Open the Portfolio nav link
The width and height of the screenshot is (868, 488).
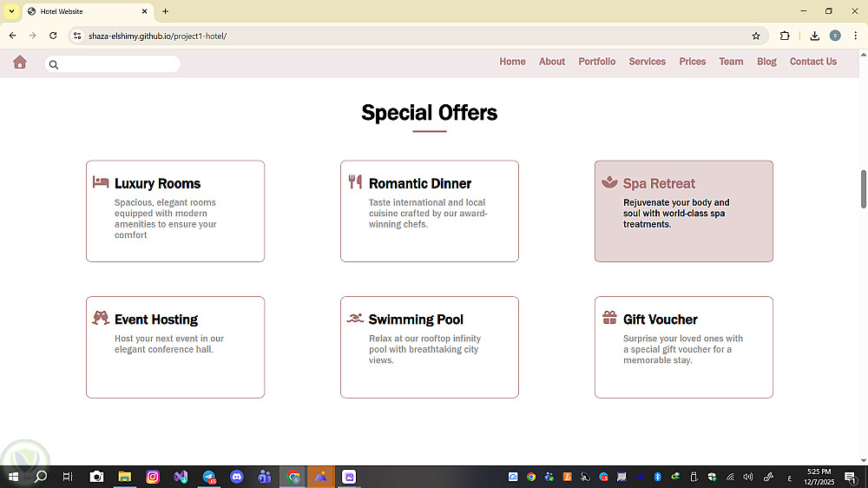click(x=597, y=62)
